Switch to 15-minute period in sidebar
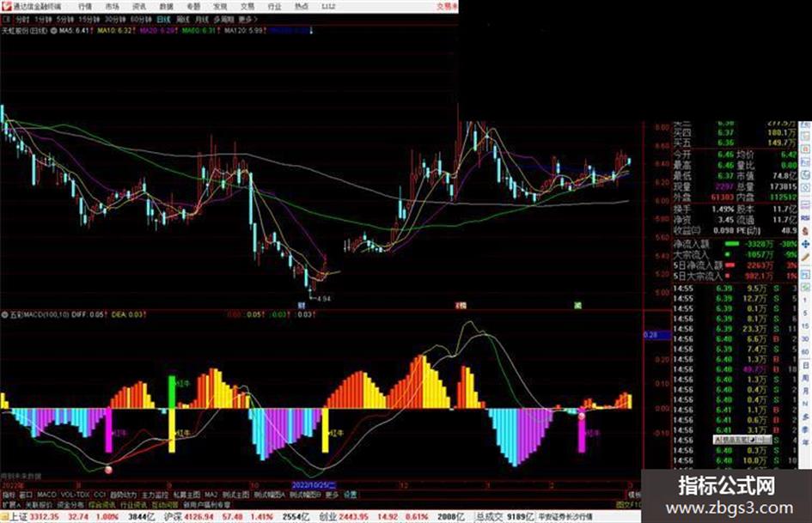 coord(805,326)
